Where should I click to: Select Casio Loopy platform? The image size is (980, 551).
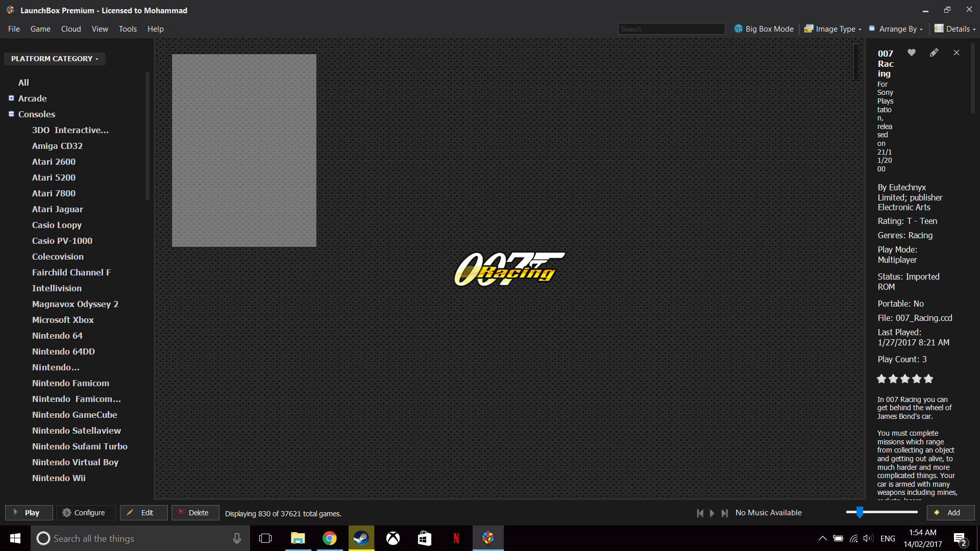[57, 225]
